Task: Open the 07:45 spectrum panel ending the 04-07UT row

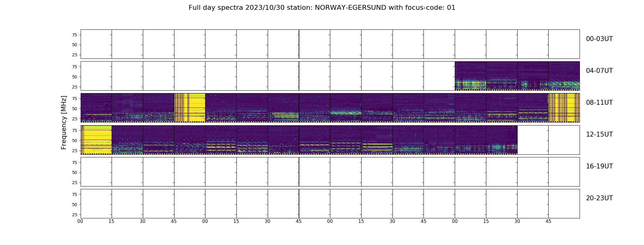Action: coord(564,76)
